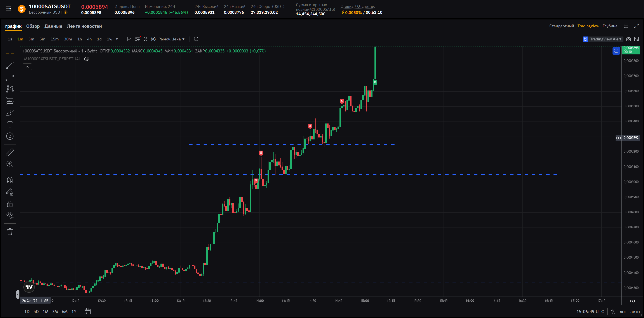
Task: Select the trend line drawing tool
Action: coord(10,66)
